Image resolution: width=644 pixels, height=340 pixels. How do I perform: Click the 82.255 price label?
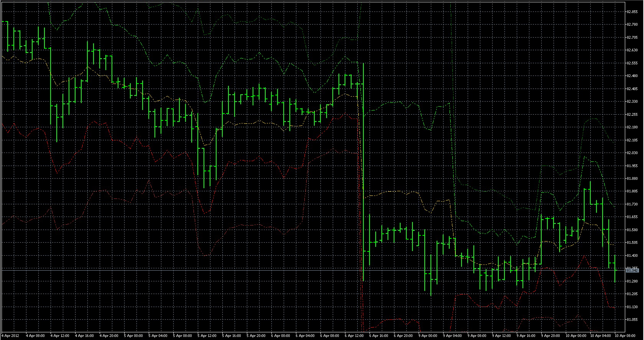[x=632, y=115]
